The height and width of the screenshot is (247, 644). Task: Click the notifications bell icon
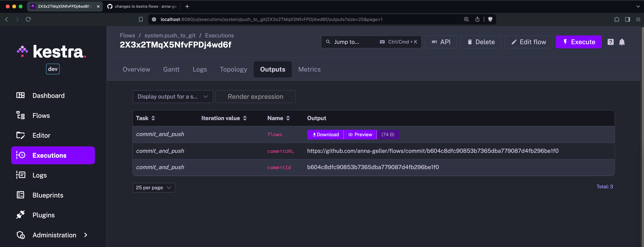[x=622, y=41]
